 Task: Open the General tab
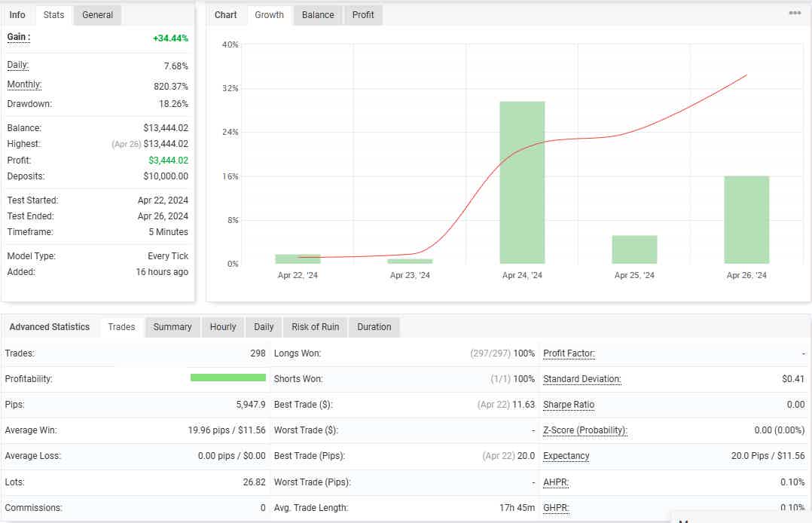(x=97, y=15)
